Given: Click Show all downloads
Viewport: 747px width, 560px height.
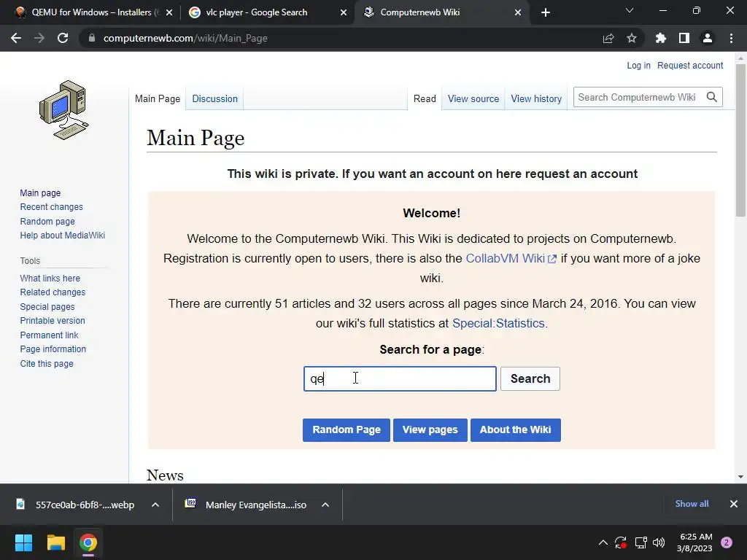Looking at the screenshot, I should [x=692, y=504].
